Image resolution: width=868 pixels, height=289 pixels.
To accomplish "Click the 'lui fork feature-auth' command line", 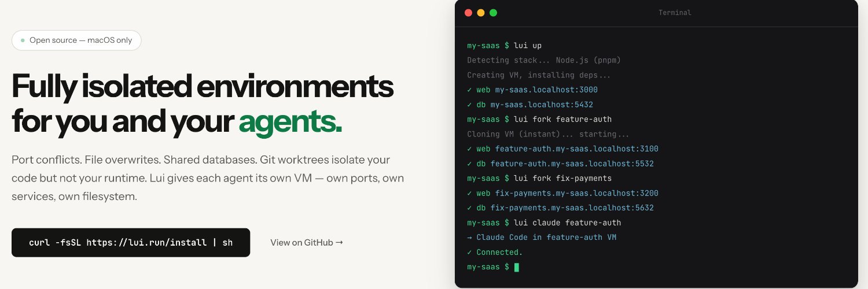I will point(539,119).
